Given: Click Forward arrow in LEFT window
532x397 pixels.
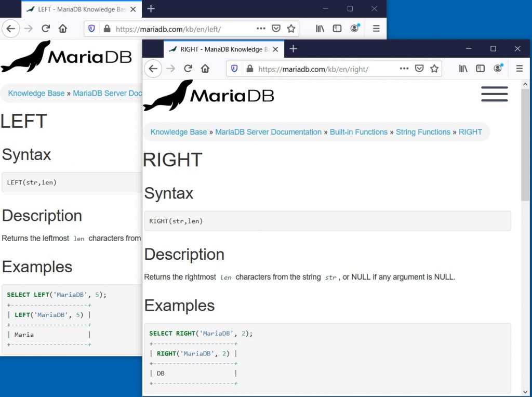Looking at the screenshot, I should 28,29.
